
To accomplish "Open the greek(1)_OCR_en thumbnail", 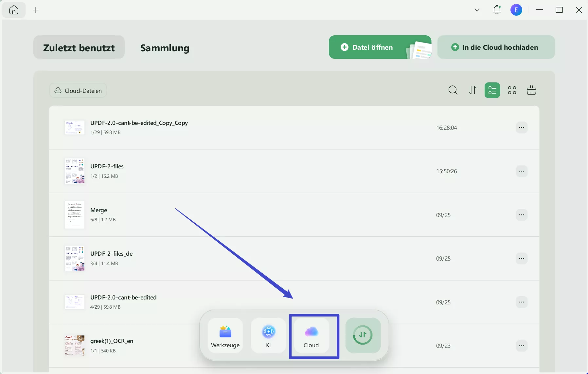I will click(75, 346).
